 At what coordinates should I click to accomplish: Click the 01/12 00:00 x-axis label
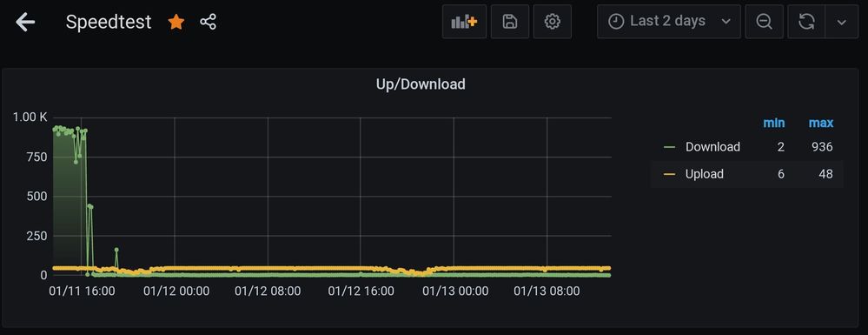click(176, 291)
